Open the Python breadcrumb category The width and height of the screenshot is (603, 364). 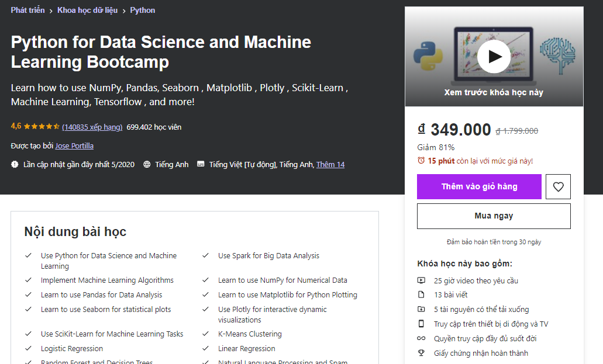(x=142, y=10)
